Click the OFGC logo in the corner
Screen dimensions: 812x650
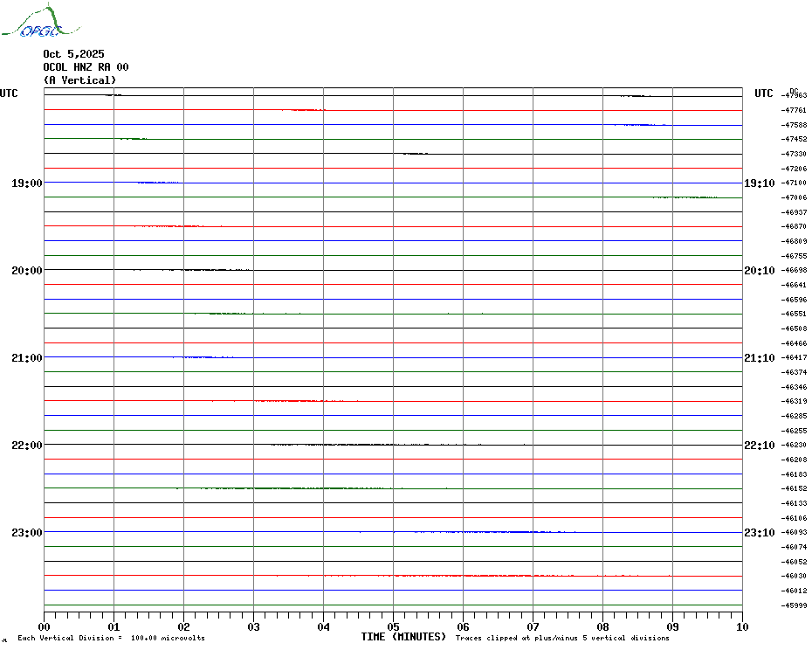coord(32,23)
